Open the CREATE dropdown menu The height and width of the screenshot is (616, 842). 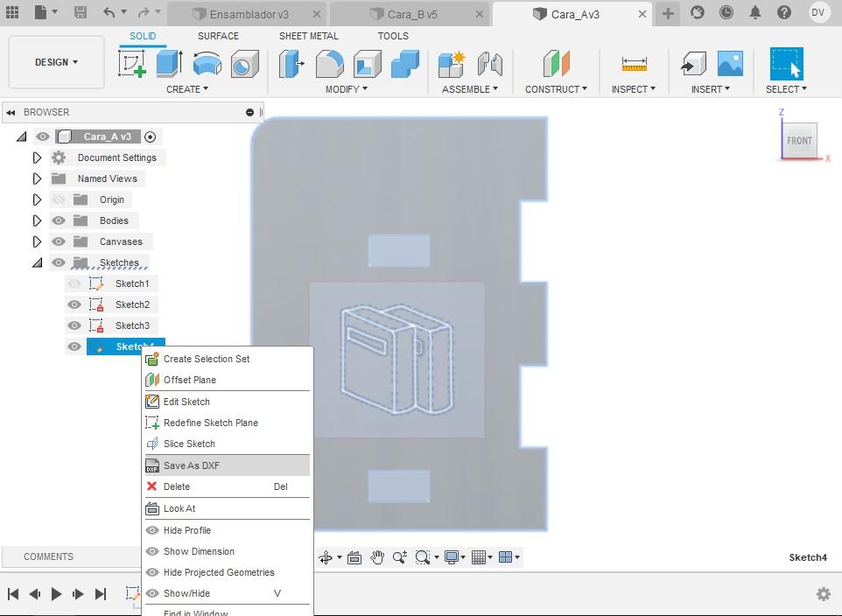[x=187, y=89]
